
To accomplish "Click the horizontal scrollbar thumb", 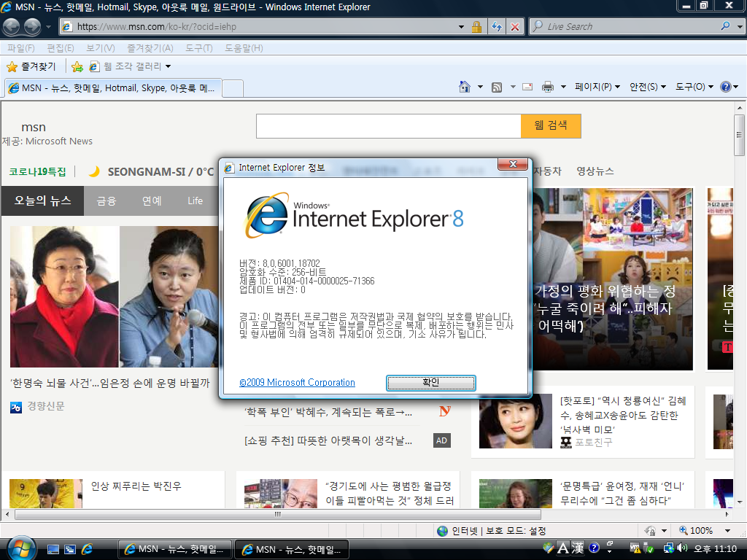I will [278, 514].
